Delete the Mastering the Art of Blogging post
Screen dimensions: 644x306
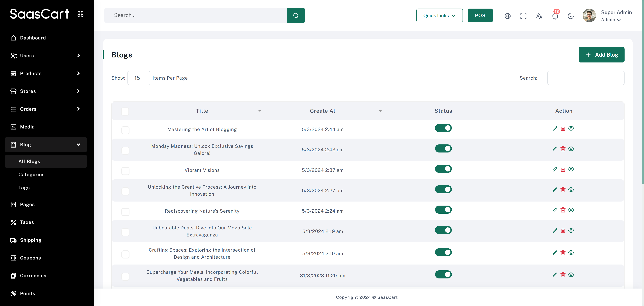pos(563,128)
